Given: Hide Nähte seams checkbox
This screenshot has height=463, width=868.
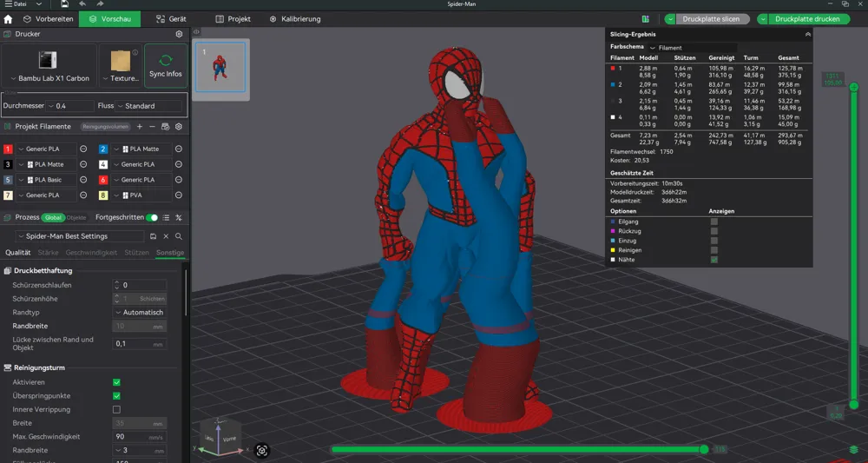Looking at the screenshot, I should pyautogui.click(x=714, y=260).
